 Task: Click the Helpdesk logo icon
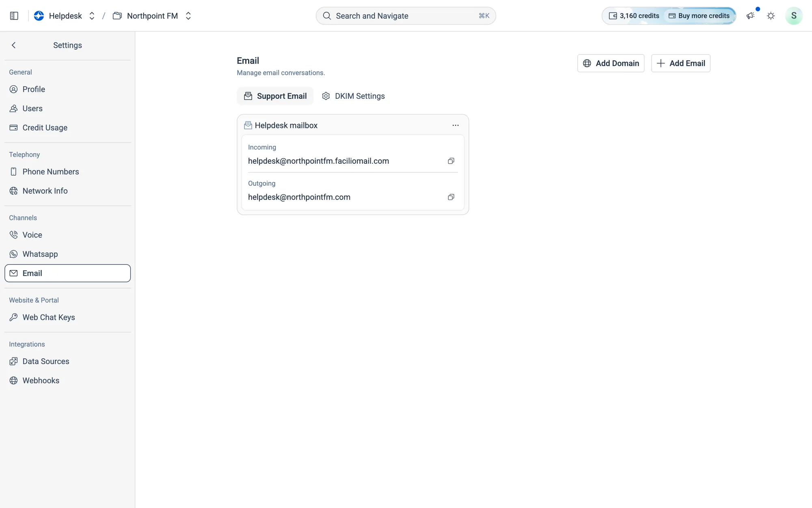tap(39, 16)
